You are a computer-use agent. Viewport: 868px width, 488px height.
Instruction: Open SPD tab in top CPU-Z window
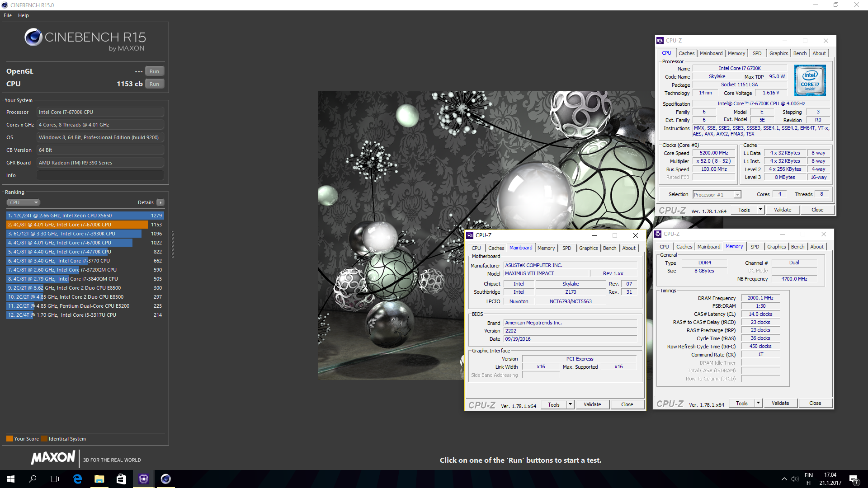point(757,53)
